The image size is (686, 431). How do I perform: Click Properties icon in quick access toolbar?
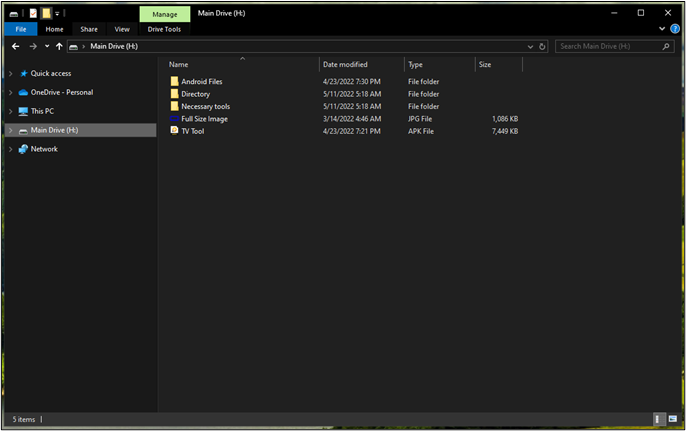pyautogui.click(x=33, y=13)
